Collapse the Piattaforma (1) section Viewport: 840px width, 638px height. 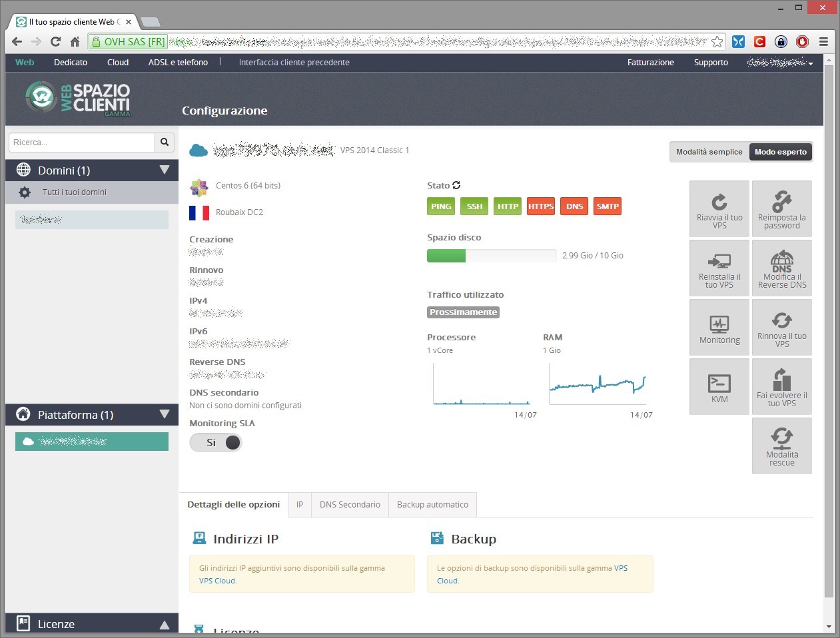(x=165, y=414)
